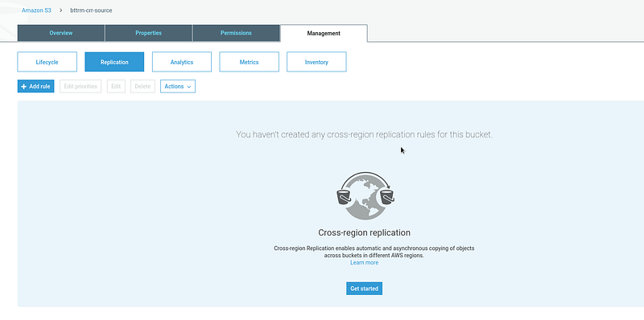Navigate to Amazon S3 breadcrumb link
This screenshot has width=644, height=320.
click(x=36, y=10)
